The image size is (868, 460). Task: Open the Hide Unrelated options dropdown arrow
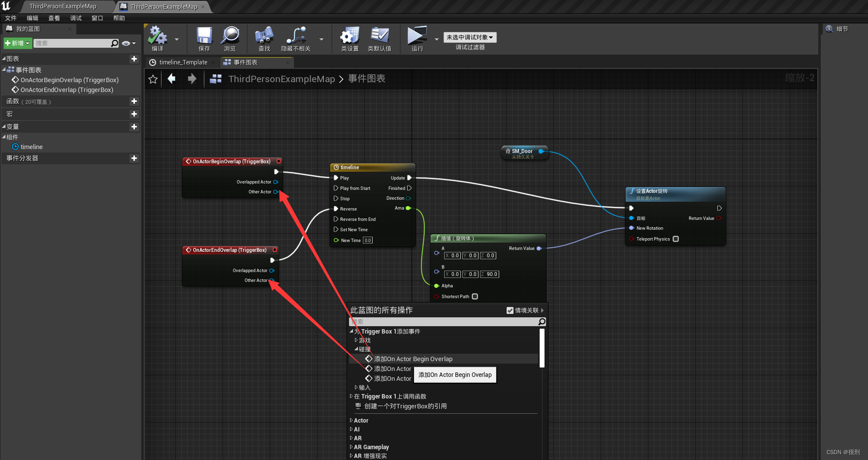pos(321,39)
